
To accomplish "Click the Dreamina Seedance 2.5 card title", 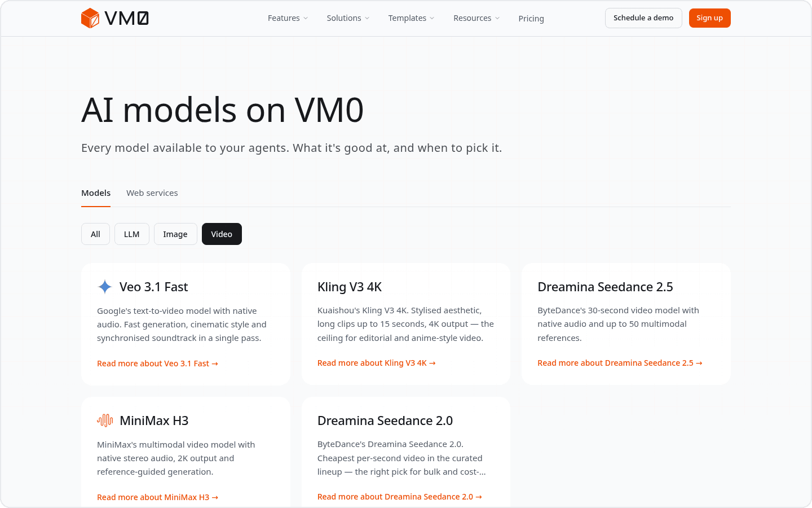I will 605,287.
